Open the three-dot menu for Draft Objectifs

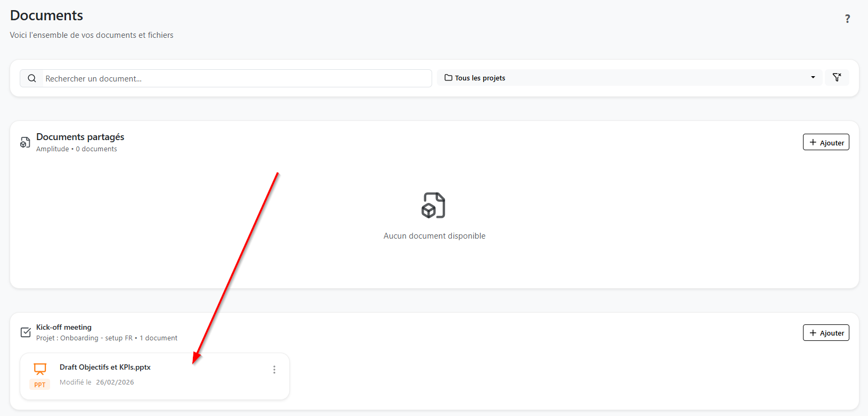point(274,370)
